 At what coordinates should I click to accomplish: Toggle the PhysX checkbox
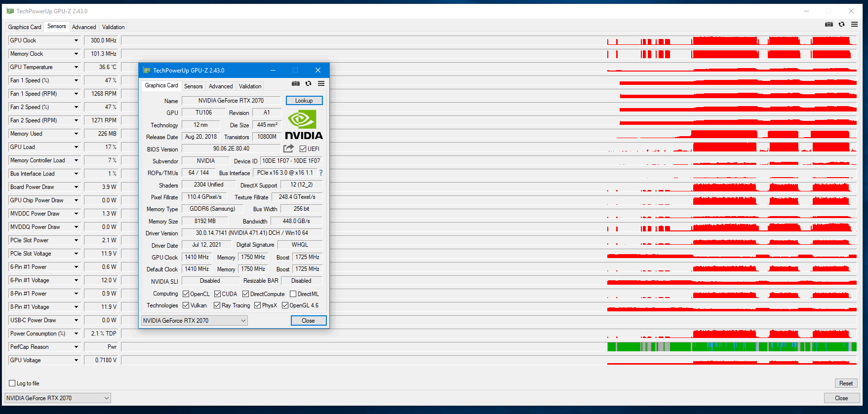258,305
